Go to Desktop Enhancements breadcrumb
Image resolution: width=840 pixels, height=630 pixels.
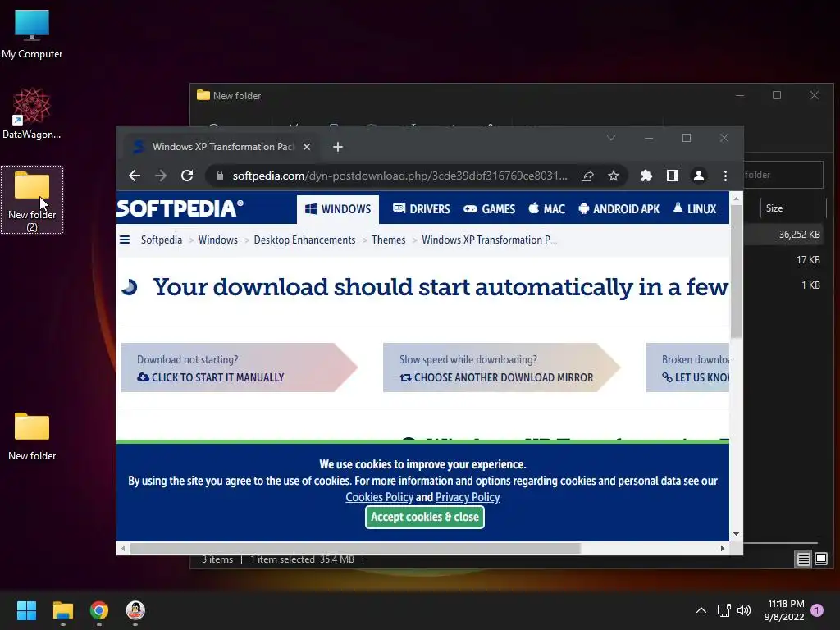tap(304, 240)
